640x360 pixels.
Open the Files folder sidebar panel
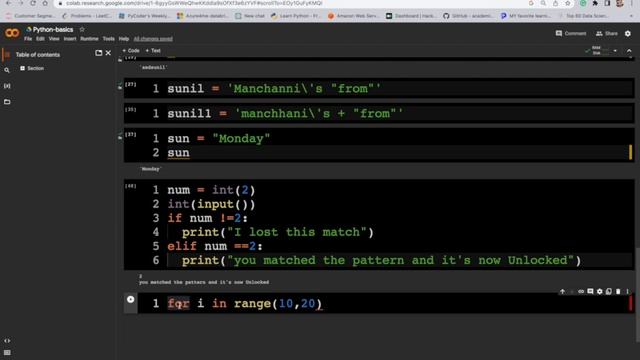coord(7,102)
